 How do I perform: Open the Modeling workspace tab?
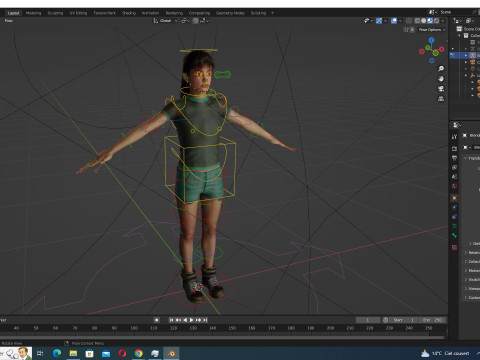tap(33, 13)
